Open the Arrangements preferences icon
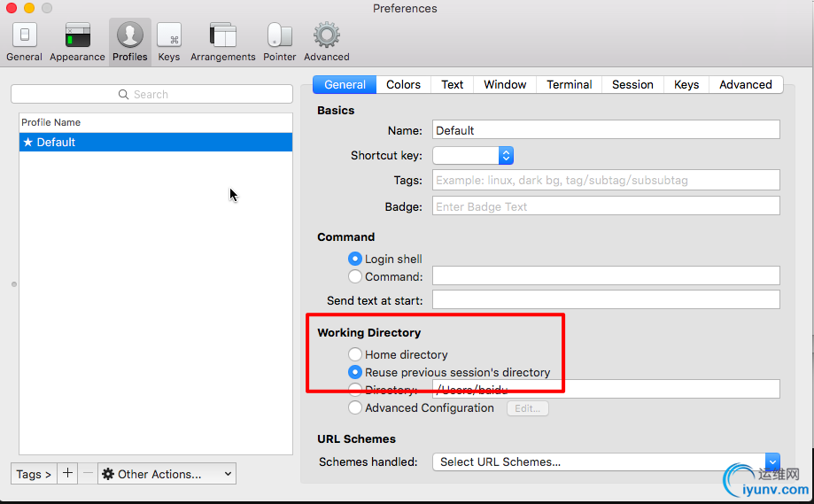The height and width of the screenshot is (504, 814). coord(222,42)
